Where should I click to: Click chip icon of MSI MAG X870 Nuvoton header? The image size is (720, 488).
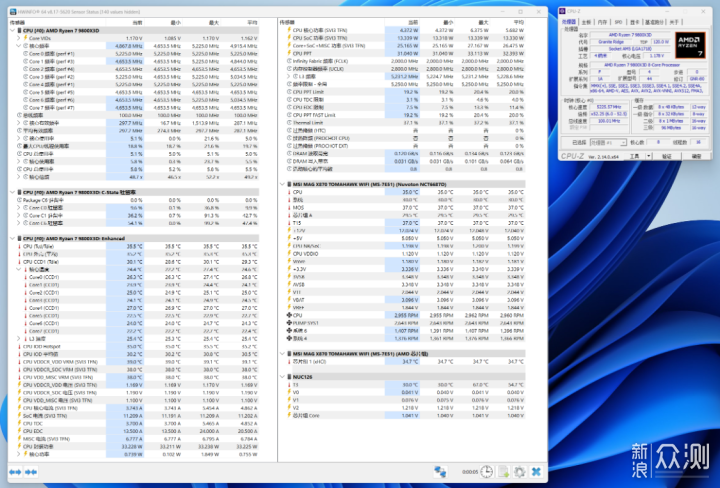(289, 184)
